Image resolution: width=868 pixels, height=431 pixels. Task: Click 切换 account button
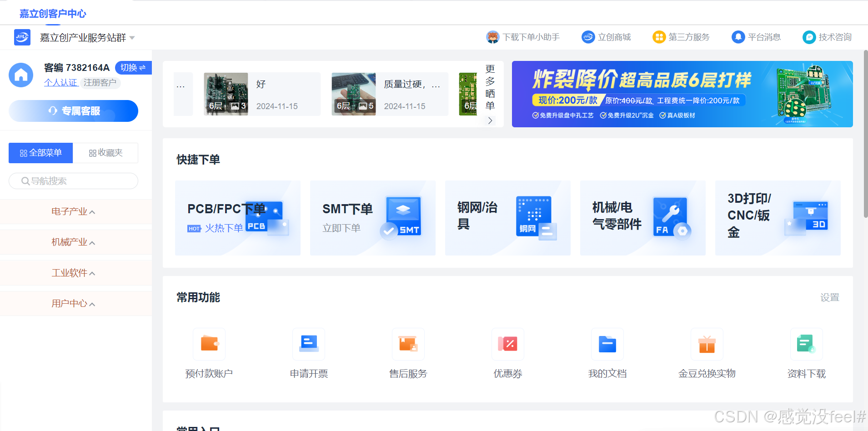click(133, 67)
